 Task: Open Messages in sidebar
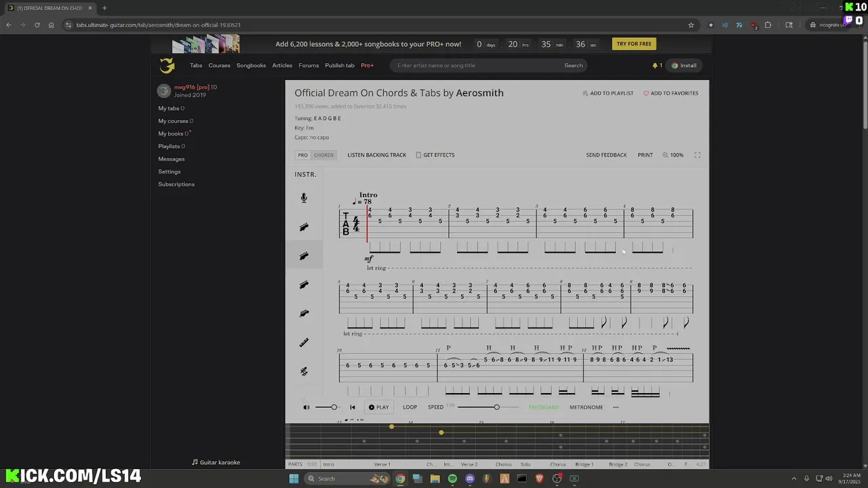172,159
